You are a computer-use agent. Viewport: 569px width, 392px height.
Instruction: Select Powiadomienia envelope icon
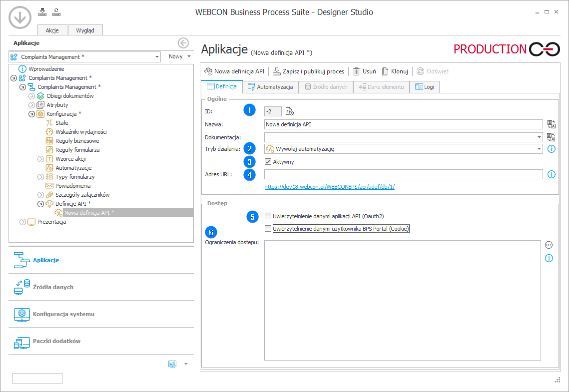[49, 186]
